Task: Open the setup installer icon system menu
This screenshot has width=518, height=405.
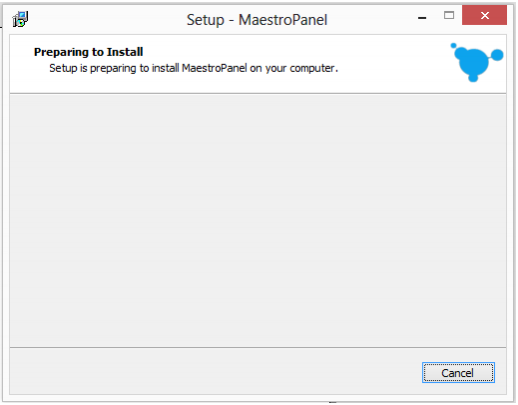Action: click(x=20, y=19)
